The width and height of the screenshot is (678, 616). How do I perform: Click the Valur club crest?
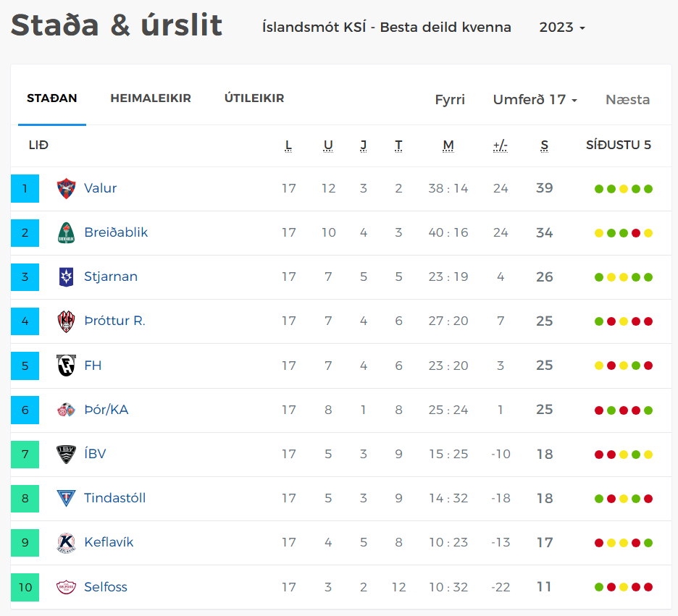click(x=66, y=188)
